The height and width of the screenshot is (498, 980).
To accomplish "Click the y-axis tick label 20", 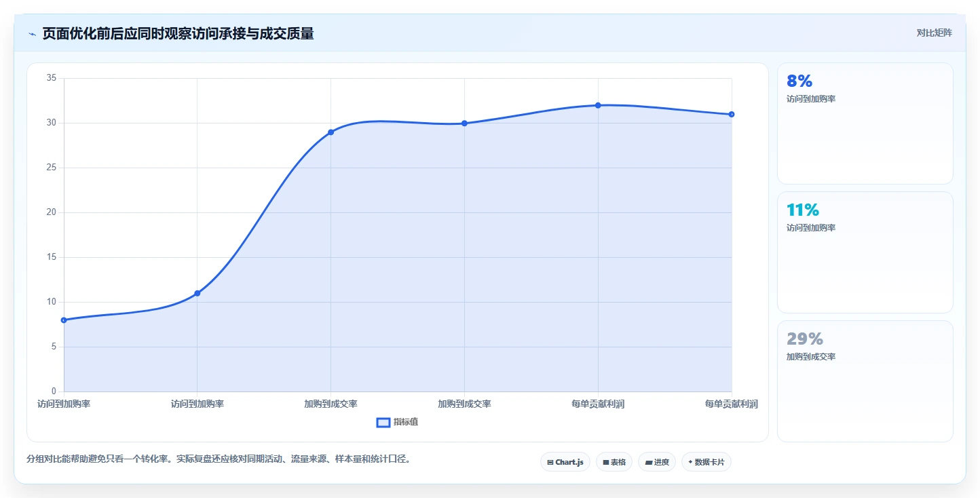I will click(x=52, y=212).
